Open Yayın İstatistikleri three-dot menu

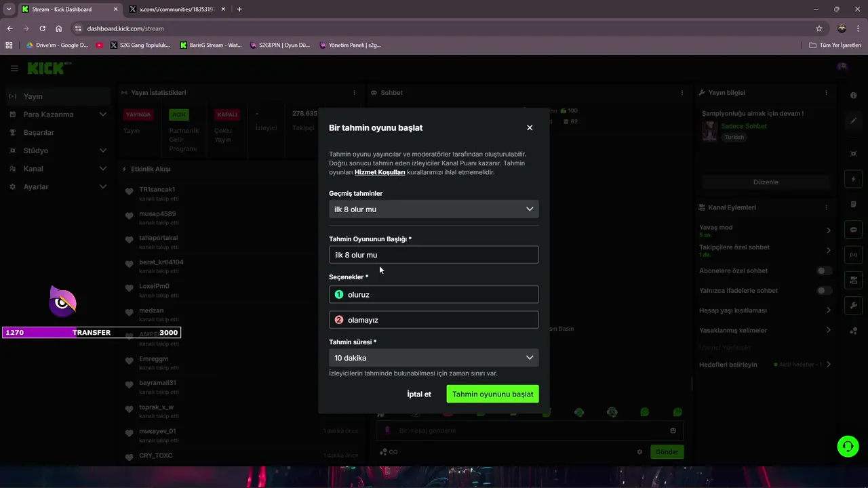(x=354, y=92)
